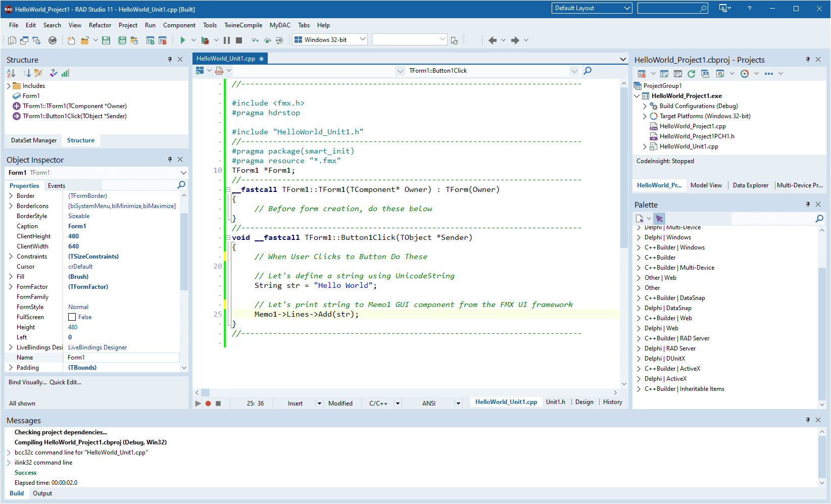
Task: Open the Refactor menu
Action: click(100, 25)
